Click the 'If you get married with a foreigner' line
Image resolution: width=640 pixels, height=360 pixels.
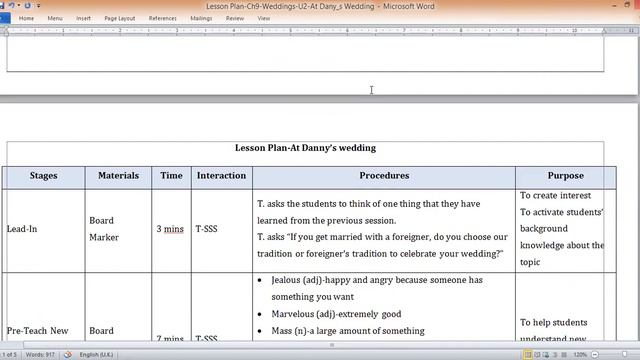point(382,237)
